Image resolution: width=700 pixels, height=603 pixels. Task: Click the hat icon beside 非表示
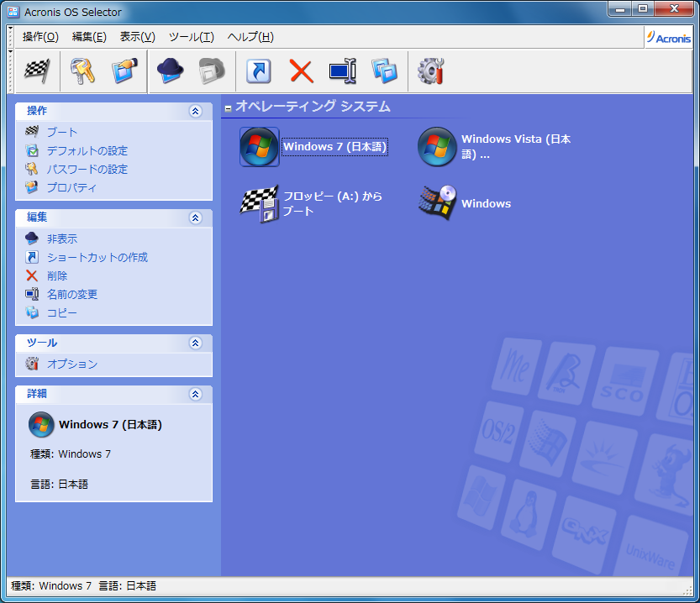pos(32,239)
